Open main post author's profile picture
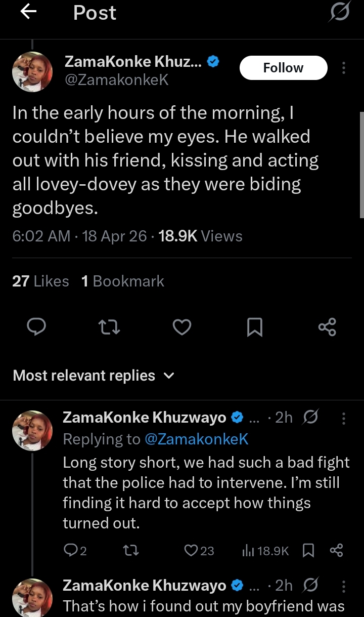Image resolution: width=364 pixels, height=617 pixels. (32, 71)
